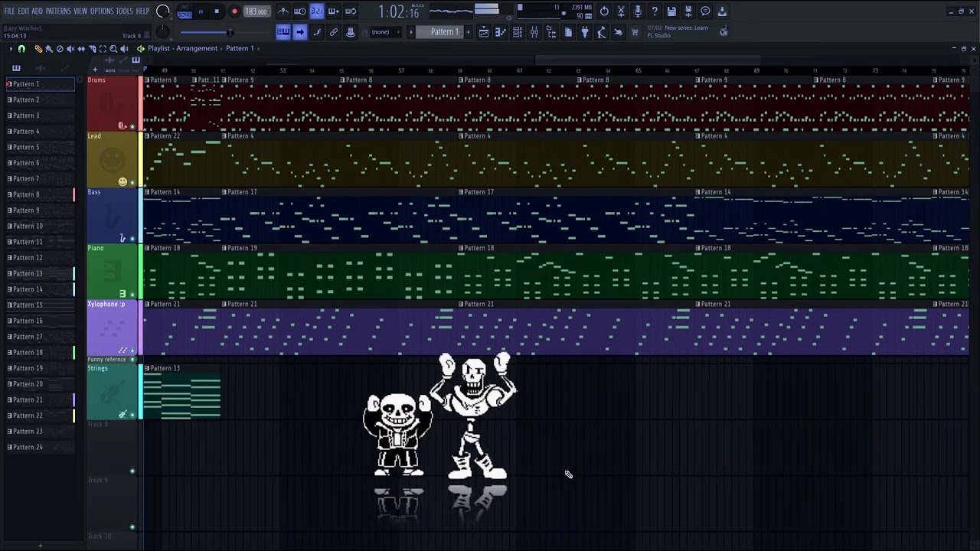Expand the arrow after Pattern 1 breadcrumb

[x=258, y=48]
